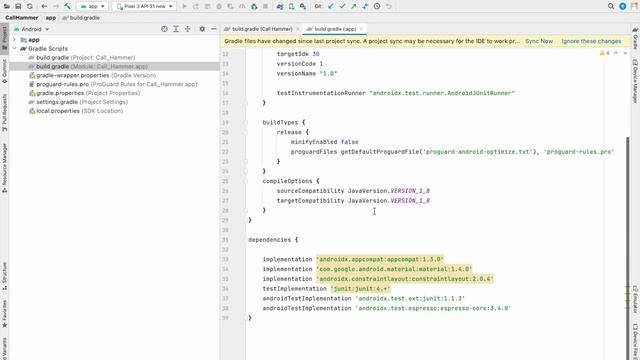Image resolution: width=640 pixels, height=360 pixels.
Task: Toggle the Resource Manager tool window
Action: (x=4, y=168)
